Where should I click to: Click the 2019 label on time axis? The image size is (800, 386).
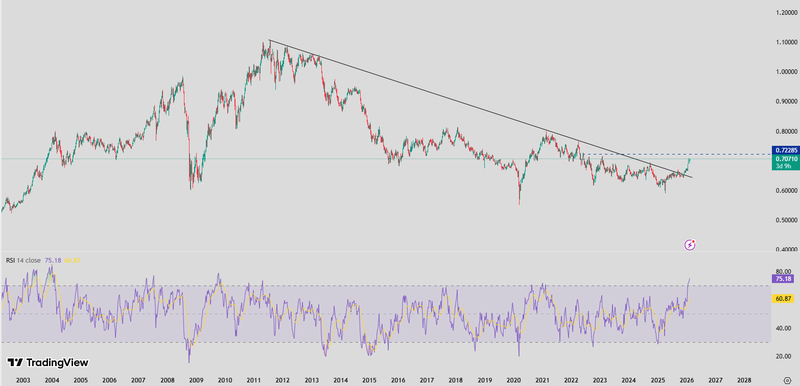click(x=485, y=380)
